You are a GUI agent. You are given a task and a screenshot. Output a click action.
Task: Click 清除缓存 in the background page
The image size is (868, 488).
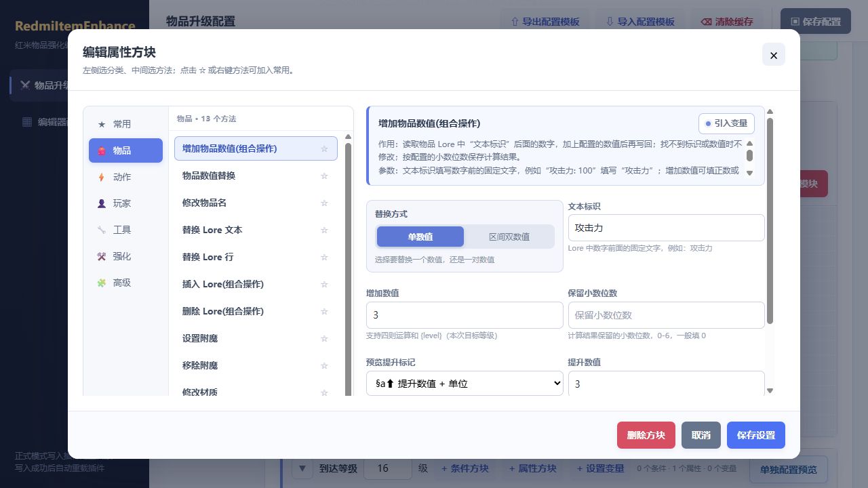click(x=727, y=22)
